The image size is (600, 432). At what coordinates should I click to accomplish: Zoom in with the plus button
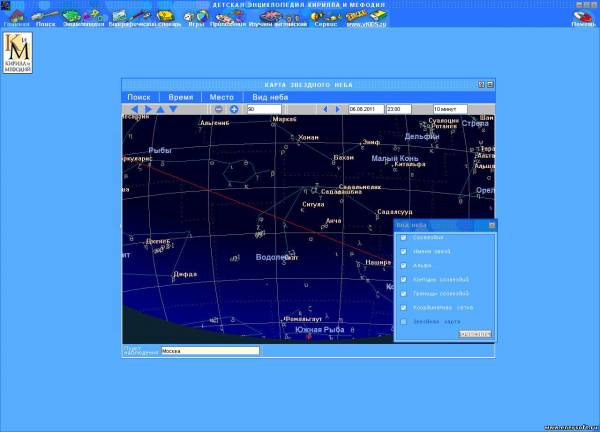tap(234, 109)
